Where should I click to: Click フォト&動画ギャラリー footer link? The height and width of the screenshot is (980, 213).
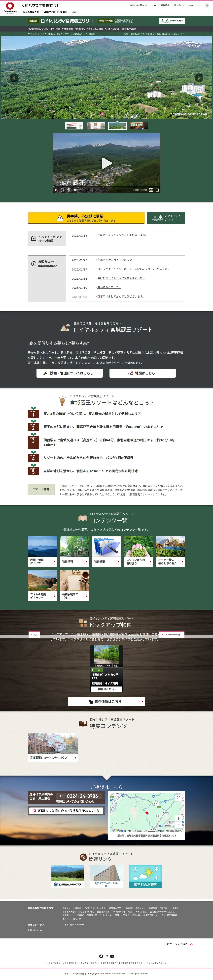pyautogui.click(x=73, y=924)
